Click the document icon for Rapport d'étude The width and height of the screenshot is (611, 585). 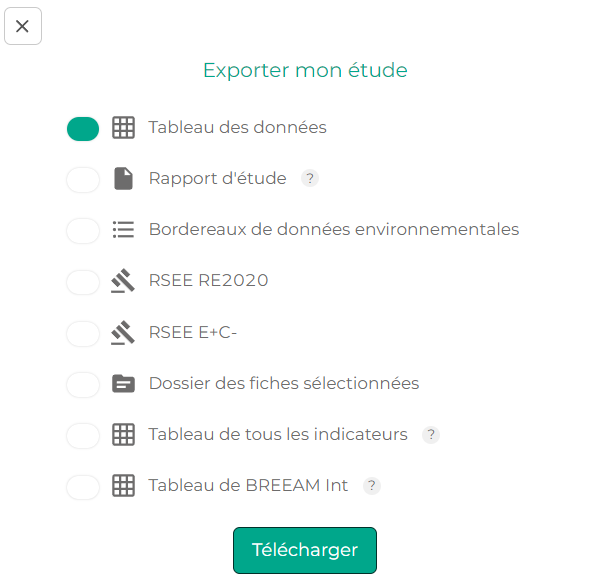(x=123, y=179)
